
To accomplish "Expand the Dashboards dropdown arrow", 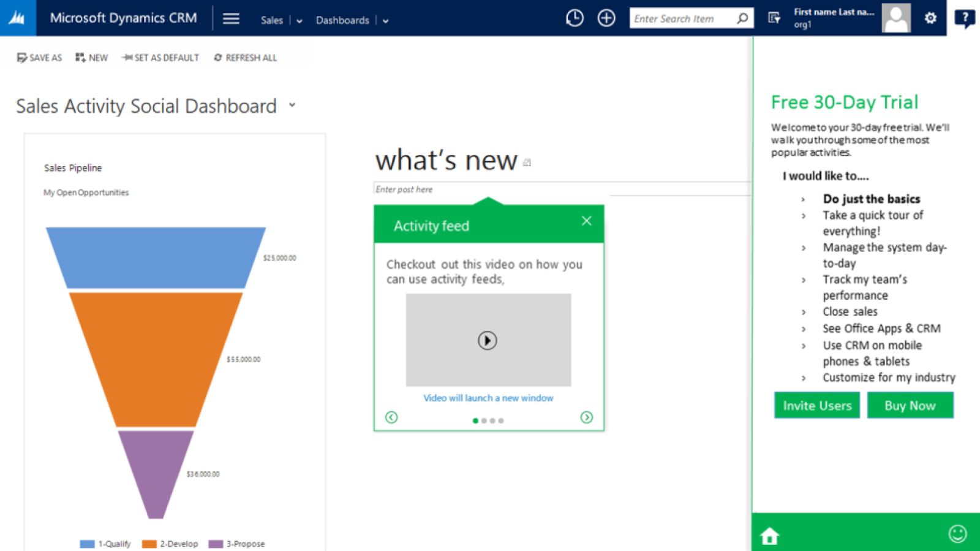I will tap(386, 21).
